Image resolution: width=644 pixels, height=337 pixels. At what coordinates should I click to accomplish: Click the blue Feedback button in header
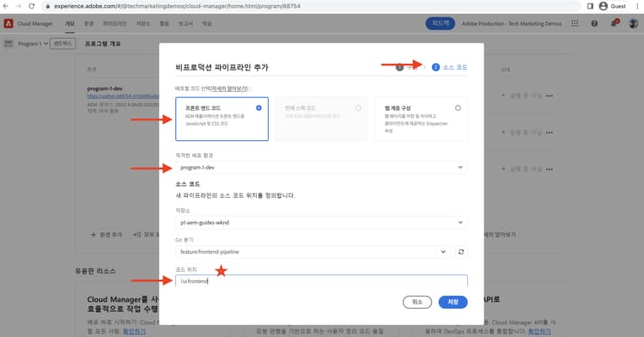440,23
